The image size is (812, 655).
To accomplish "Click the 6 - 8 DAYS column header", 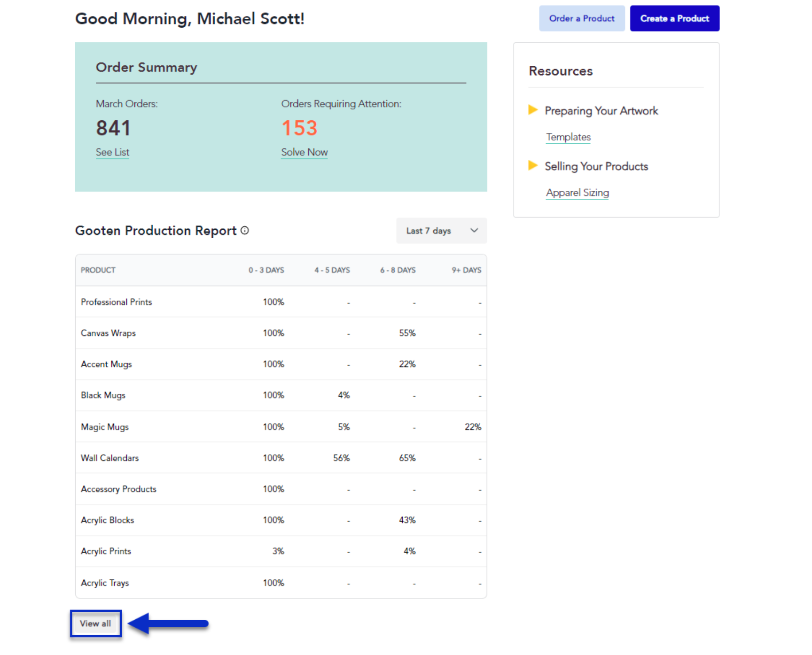I will pos(398,270).
